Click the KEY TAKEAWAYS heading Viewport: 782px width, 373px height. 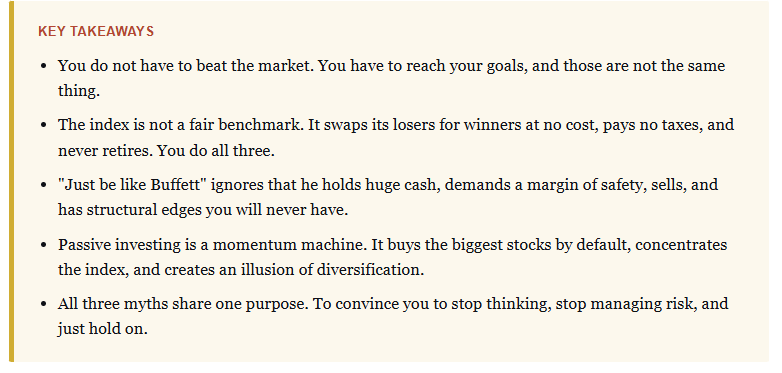pyautogui.click(x=96, y=31)
